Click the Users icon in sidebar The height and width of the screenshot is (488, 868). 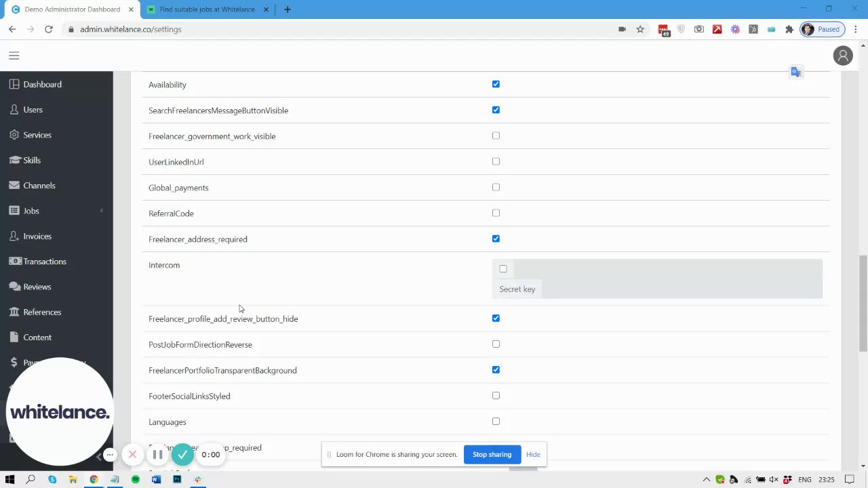point(14,109)
